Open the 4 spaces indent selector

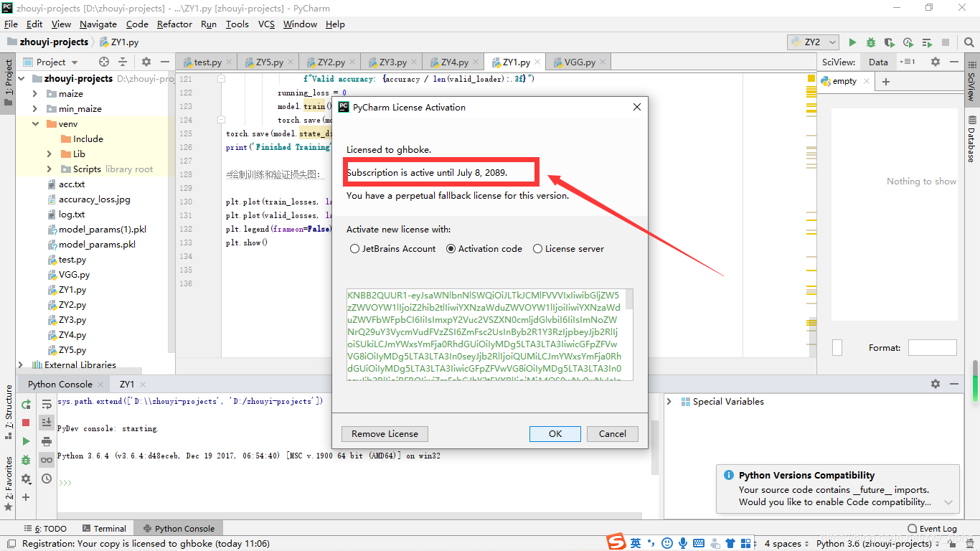[x=786, y=543]
